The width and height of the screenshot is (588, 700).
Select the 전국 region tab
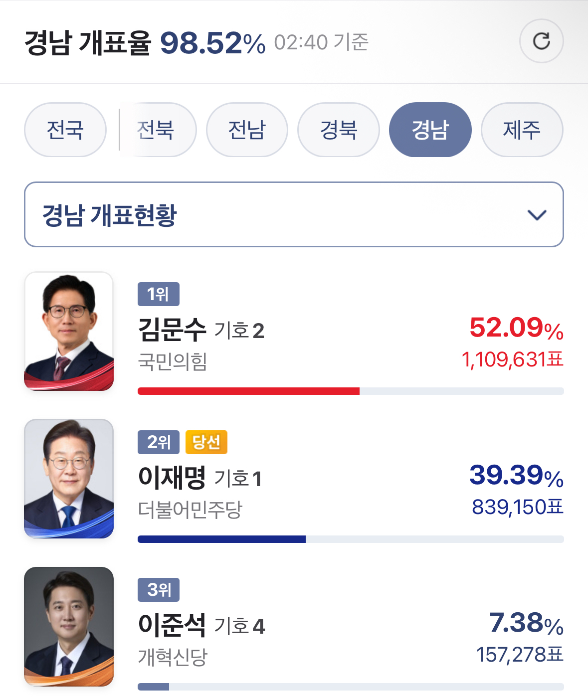point(65,130)
